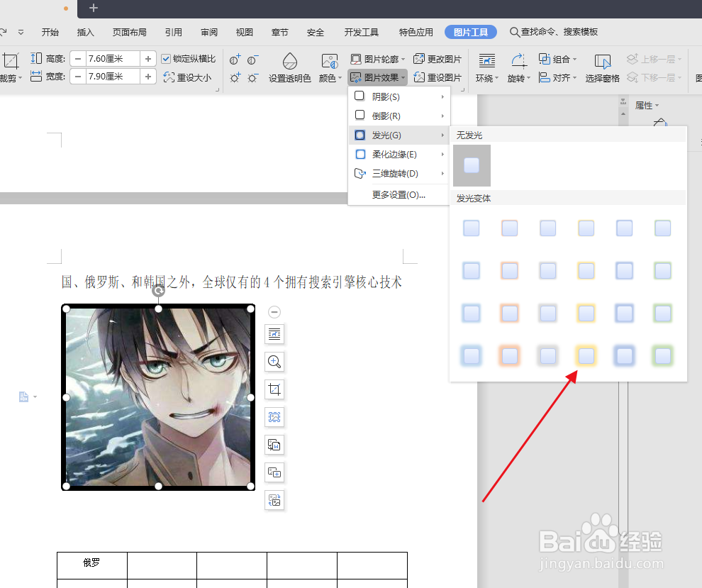The image size is (702, 588).
Task: Open the Wrap text (环绕) options
Action: [x=487, y=67]
